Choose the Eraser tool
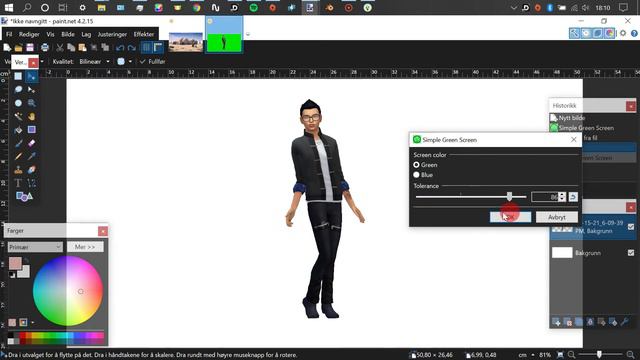 31,143
